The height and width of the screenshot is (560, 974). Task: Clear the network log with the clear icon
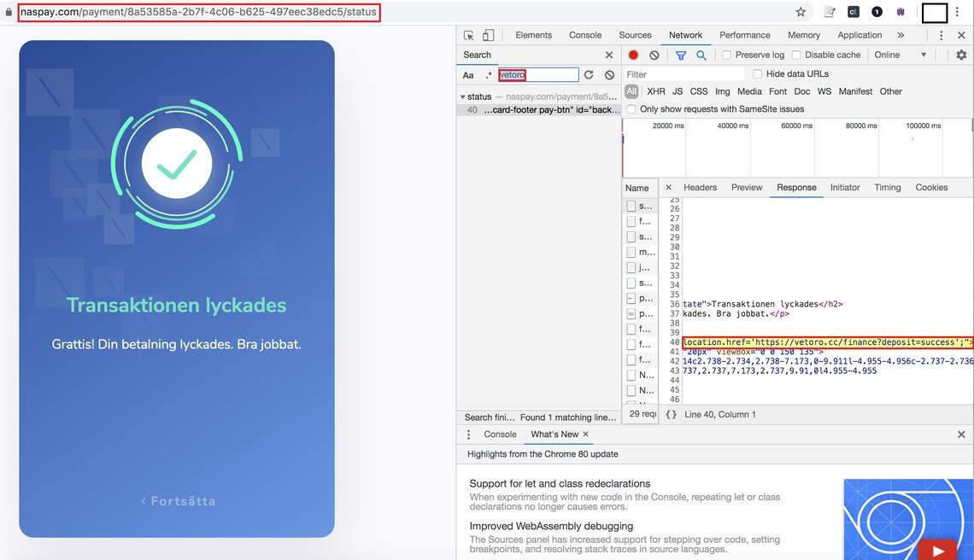click(x=653, y=54)
